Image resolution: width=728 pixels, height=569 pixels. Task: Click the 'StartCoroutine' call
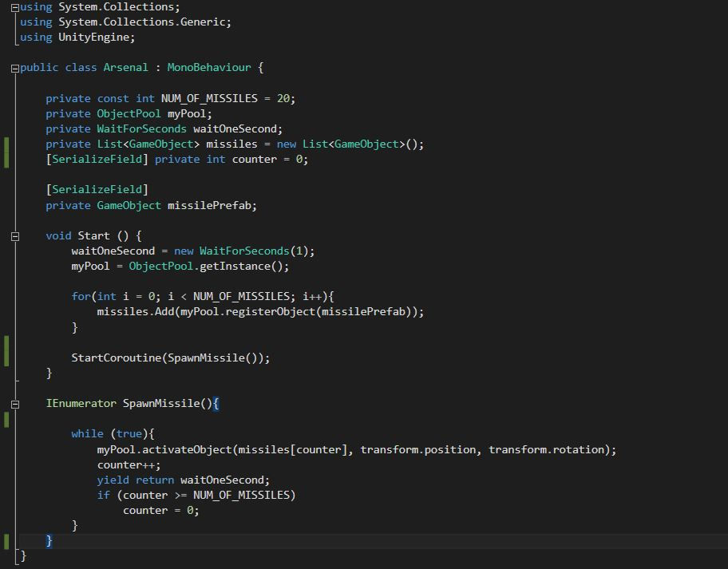click(x=116, y=358)
